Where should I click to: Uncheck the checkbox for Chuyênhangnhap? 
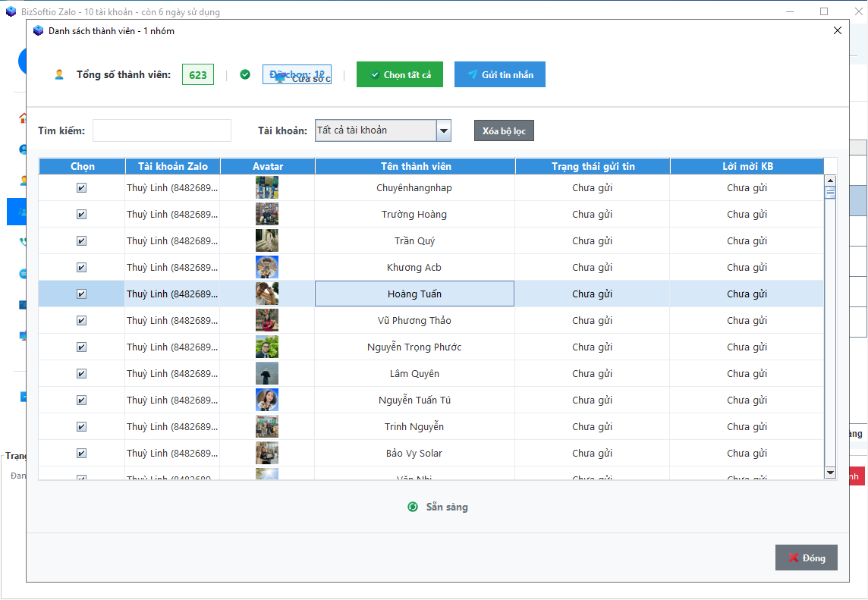point(82,188)
